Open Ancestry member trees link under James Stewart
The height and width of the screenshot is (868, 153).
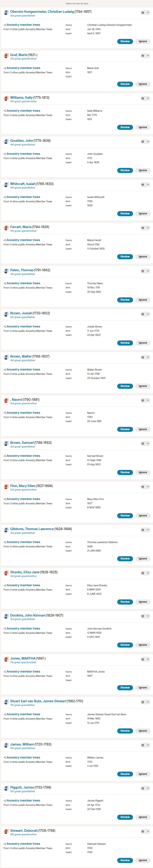[23, 714]
